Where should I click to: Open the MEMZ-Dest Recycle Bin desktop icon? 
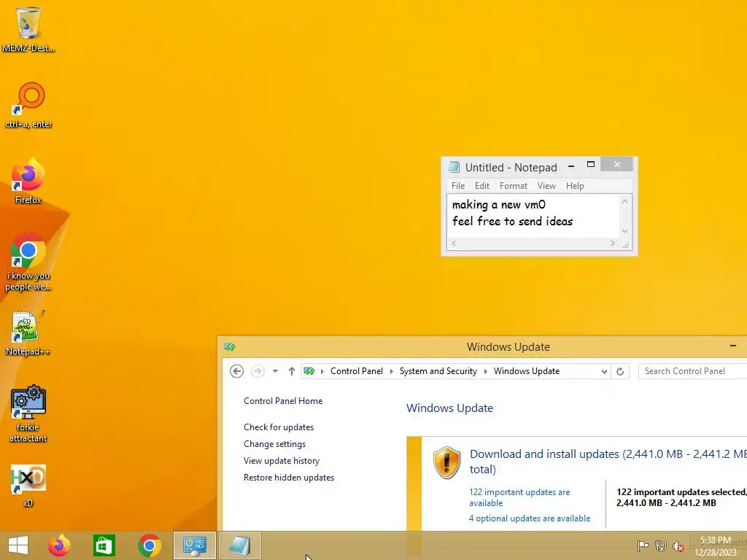click(x=28, y=28)
